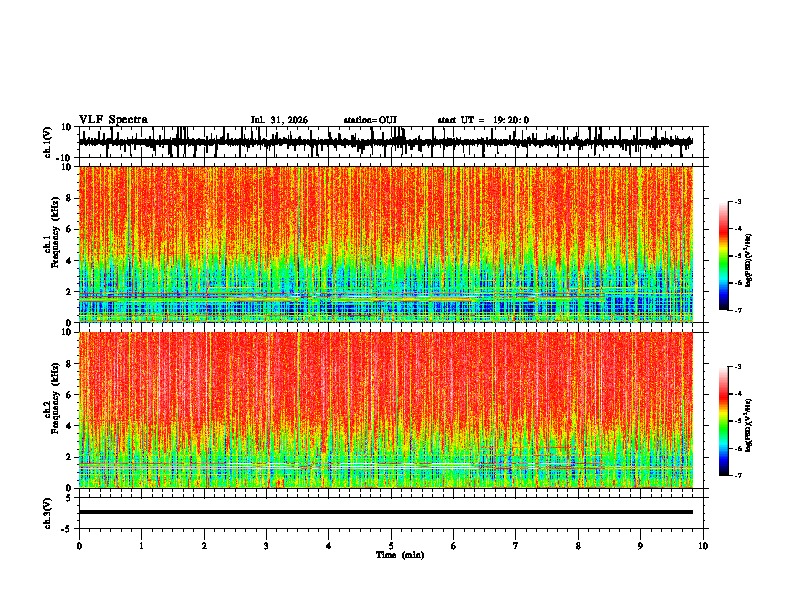The height and width of the screenshot is (612, 792).
Task: Click the 'start UT = 19:20:0' text
Action: click(x=483, y=120)
